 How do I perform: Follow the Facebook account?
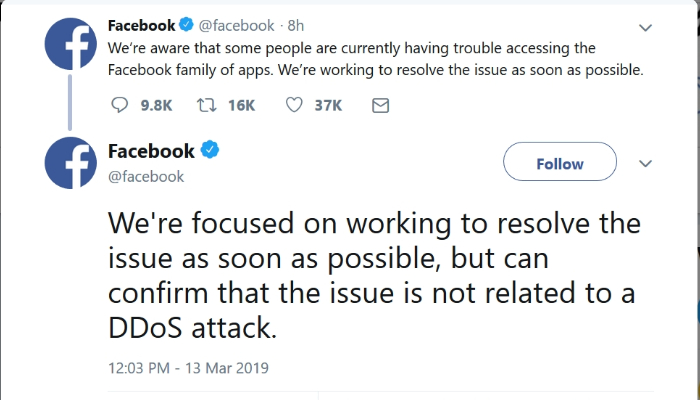tap(560, 162)
